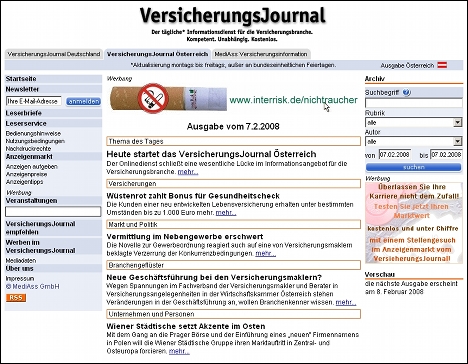Open MedAss Versicherungsinformation tab
The image size is (468, 364).
click(x=261, y=54)
